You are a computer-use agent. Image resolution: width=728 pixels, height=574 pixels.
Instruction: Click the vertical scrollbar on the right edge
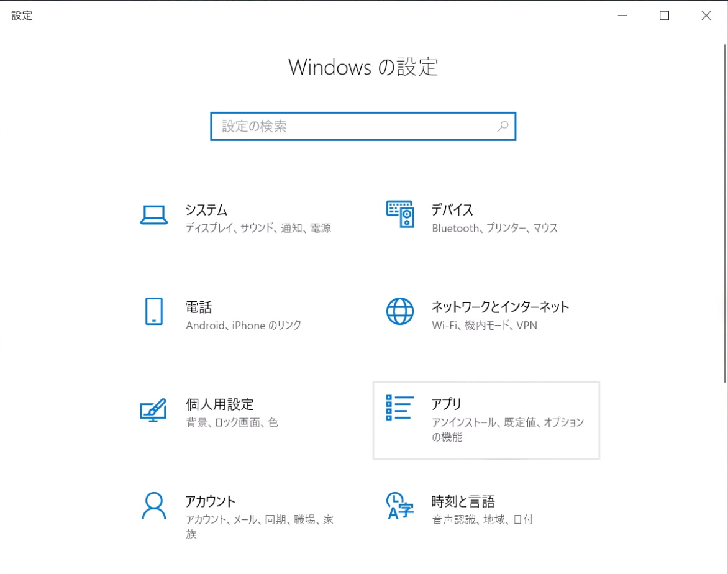click(725, 212)
